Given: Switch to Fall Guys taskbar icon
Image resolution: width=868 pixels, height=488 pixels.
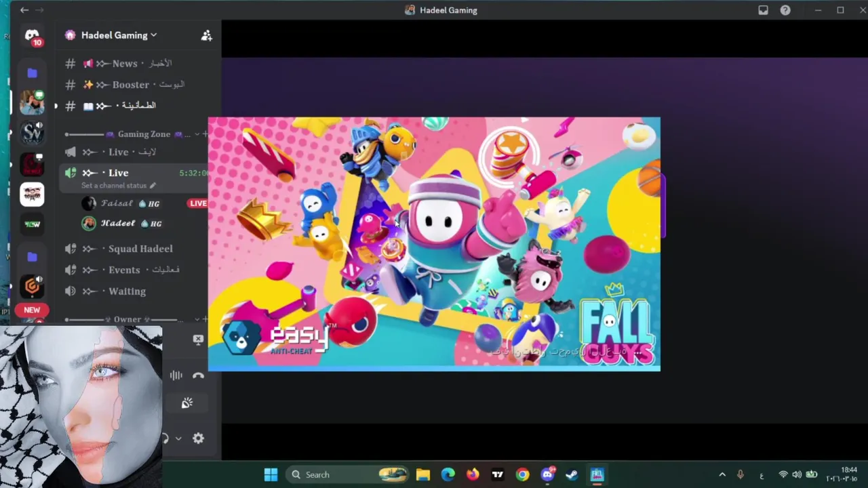Looking at the screenshot, I should point(597,474).
